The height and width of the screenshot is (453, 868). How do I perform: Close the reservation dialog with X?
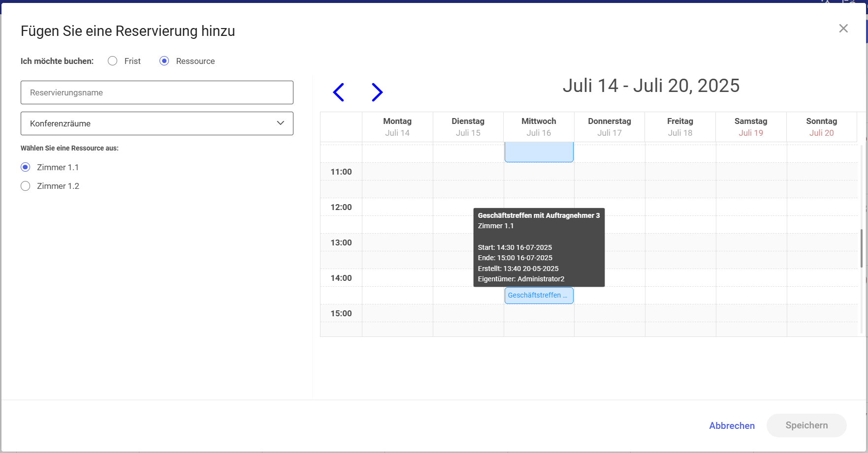(843, 29)
